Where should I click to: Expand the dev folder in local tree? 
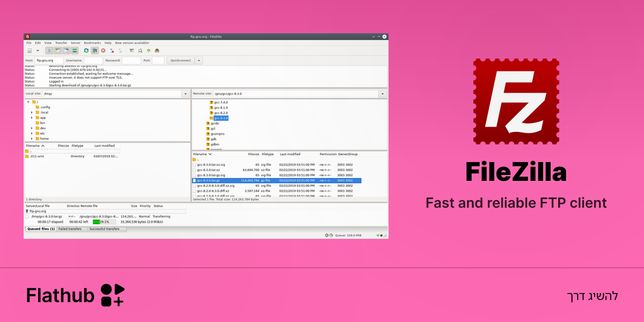[32, 128]
